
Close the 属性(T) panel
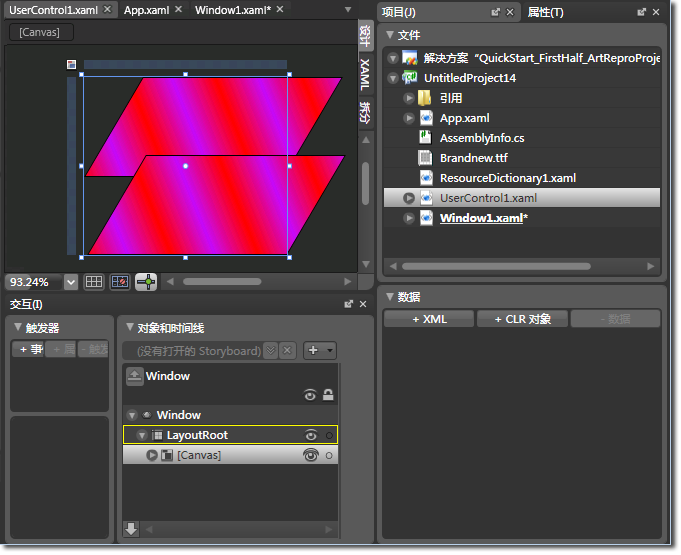(x=656, y=13)
